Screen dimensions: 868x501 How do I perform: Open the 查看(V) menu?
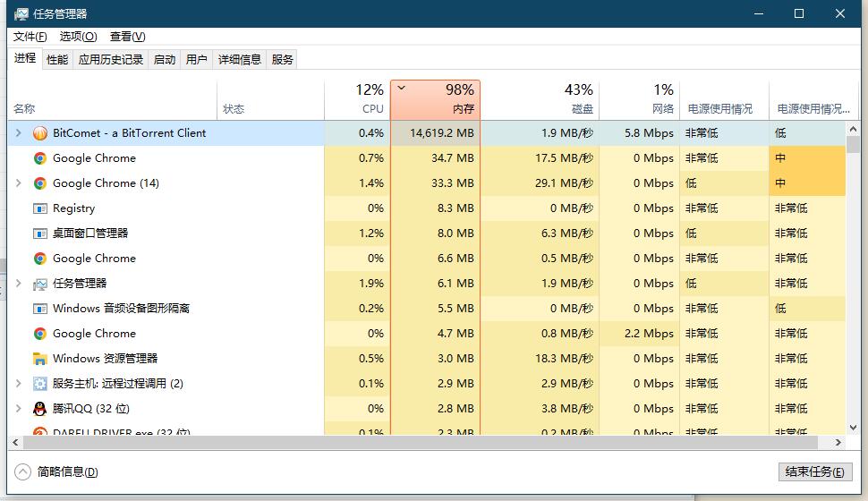coord(127,37)
